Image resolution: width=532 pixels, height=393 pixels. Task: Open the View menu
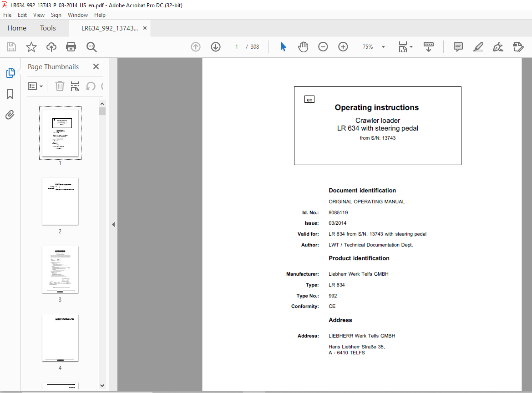tap(39, 15)
